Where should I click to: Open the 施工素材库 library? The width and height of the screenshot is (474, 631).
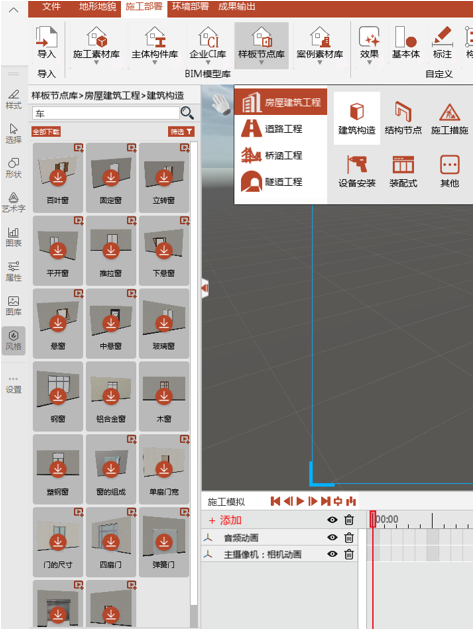pos(97,42)
